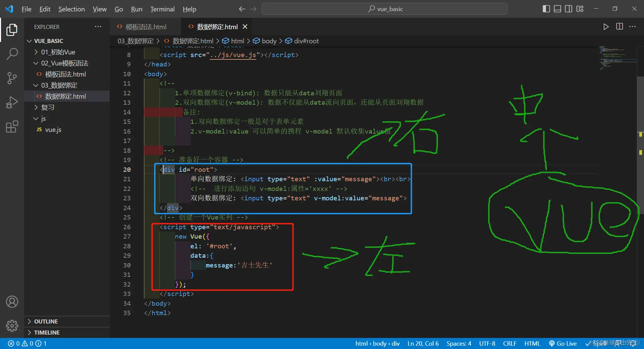Change line endings via CRLF
The width and height of the screenshot is (644, 349).
click(x=509, y=343)
